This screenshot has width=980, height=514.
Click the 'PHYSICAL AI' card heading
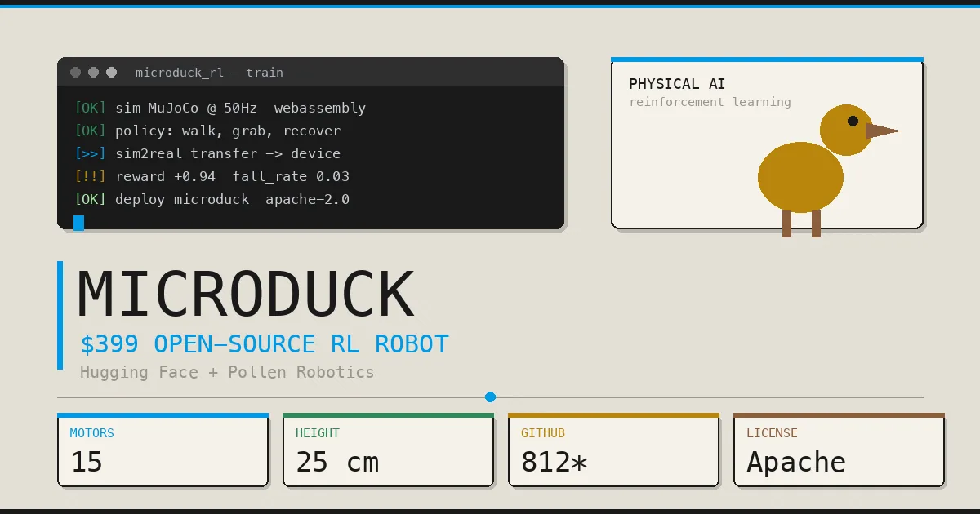pyautogui.click(x=677, y=84)
